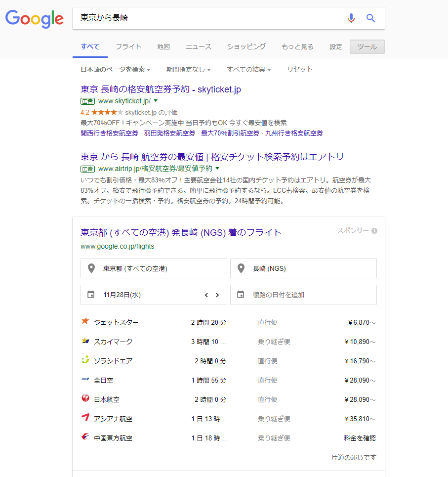Click the 中国東方航空 logo
Image resolution: width=448 pixels, height=477 pixels.
point(85,436)
